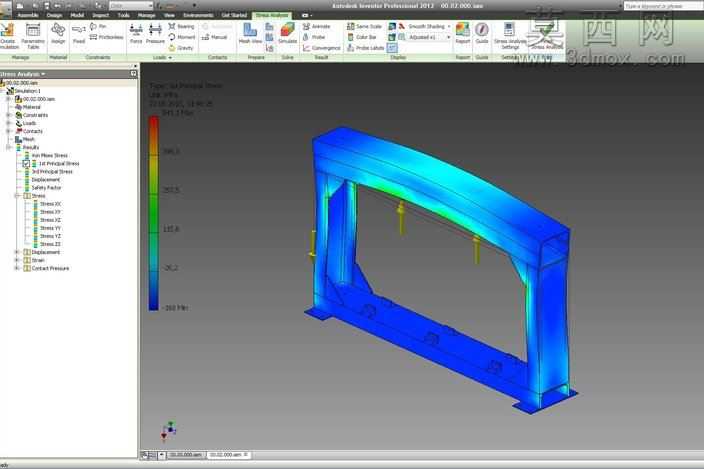Open the Model ribbon tab

click(77, 15)
